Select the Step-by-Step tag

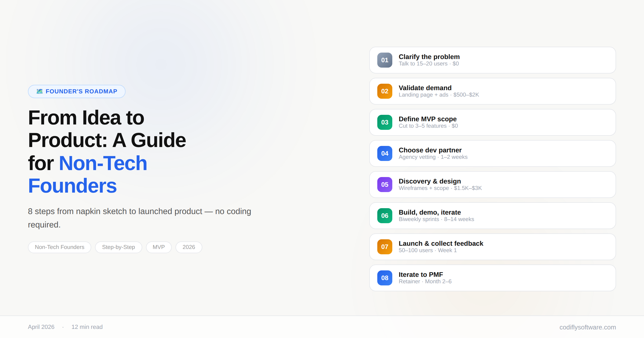pos(118,247)
